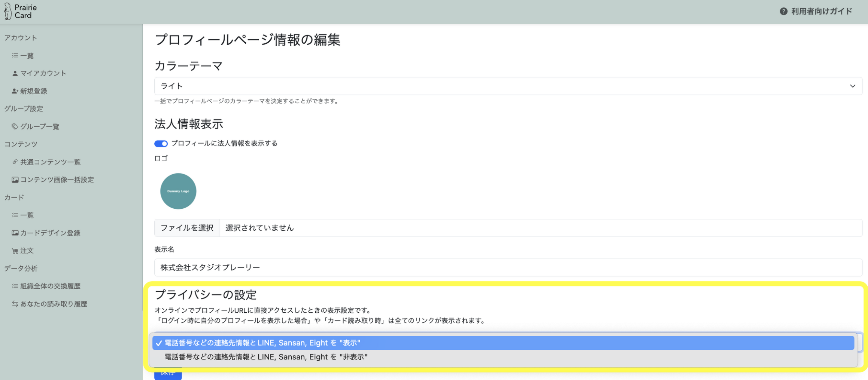Open グループ一覧 in sidebar
This screenshot has height=380, width=868.
[x=40, y=126]
